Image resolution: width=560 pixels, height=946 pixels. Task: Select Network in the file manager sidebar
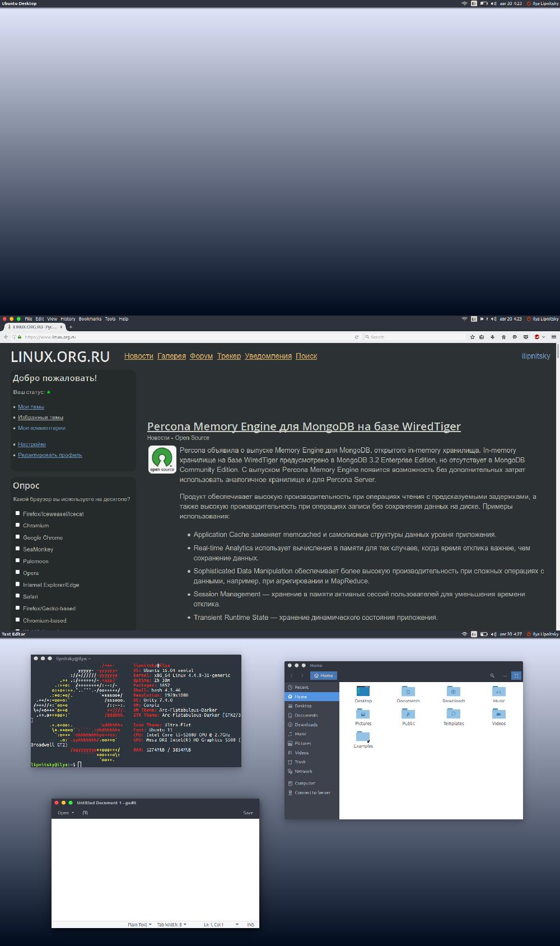[x=312, y=771]
